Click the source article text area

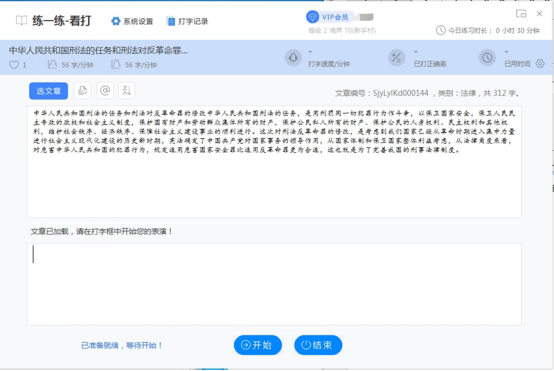point(274,161)
